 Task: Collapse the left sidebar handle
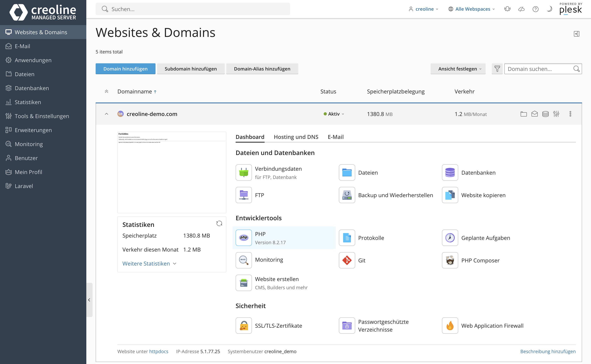[x=89, y=300]
